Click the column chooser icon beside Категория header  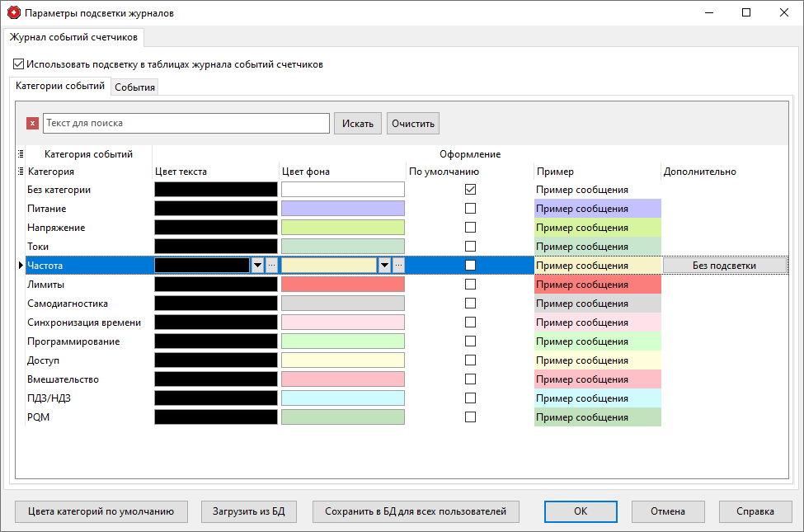pos(21,172)
